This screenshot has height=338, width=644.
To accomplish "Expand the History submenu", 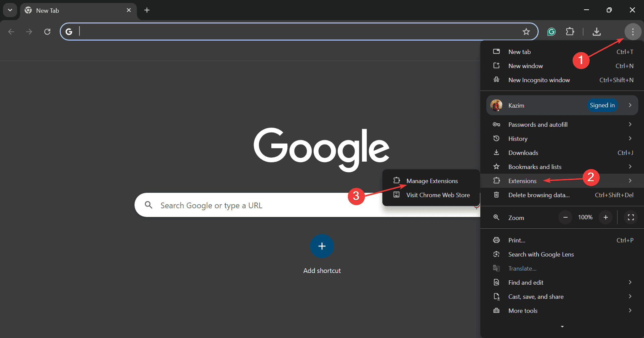I will pyautogui.click(x=563, y=138).
